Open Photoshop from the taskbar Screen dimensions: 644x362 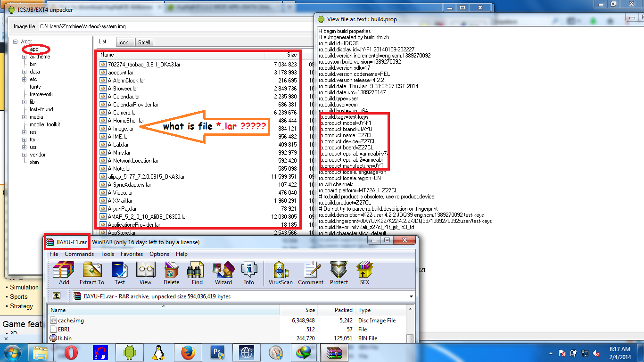click(218, 353)
